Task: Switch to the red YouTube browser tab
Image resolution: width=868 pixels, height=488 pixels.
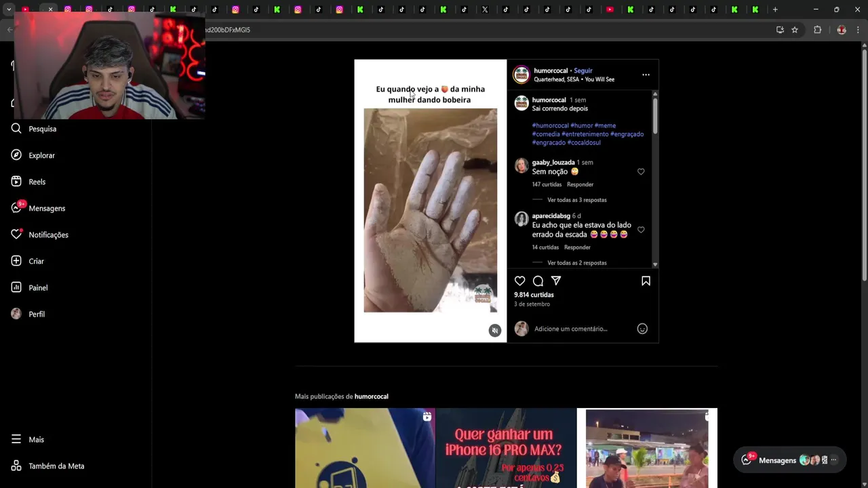Action: (610, 9)
